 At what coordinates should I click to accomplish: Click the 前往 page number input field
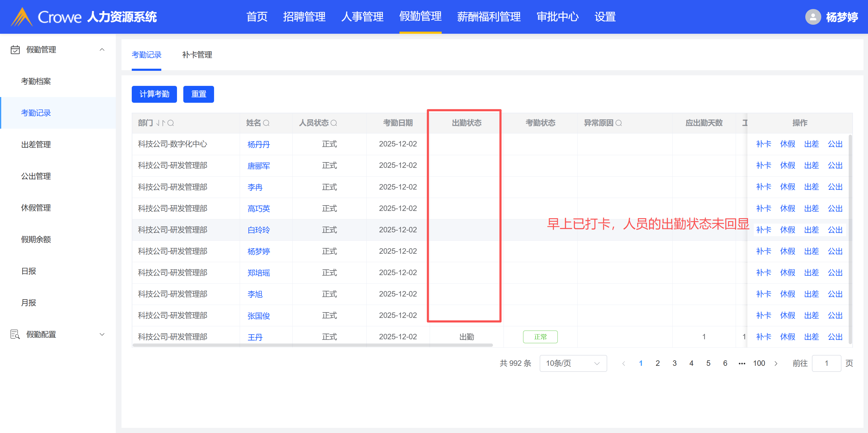click(826, 363)
